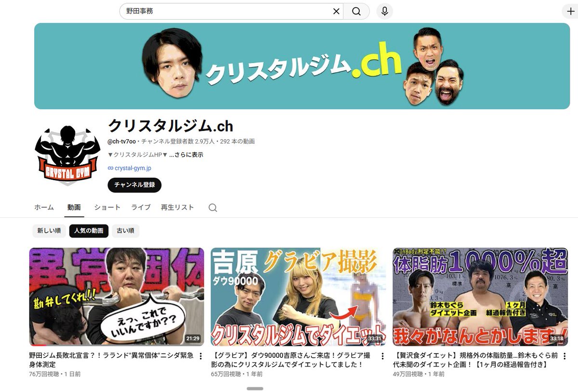Search within channel using magnifier icon
Screen dimensions: 578x392
pos(213,208)
